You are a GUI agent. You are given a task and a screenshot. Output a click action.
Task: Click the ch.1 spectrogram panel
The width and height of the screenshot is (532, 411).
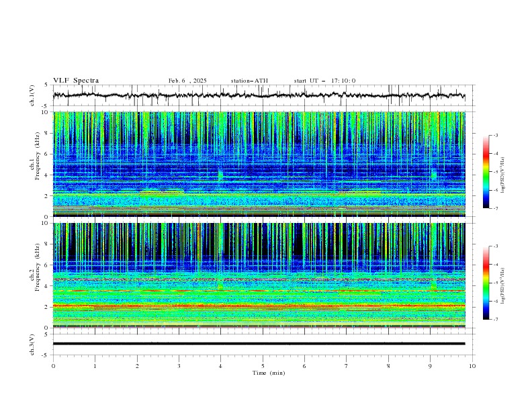(259, 164)
